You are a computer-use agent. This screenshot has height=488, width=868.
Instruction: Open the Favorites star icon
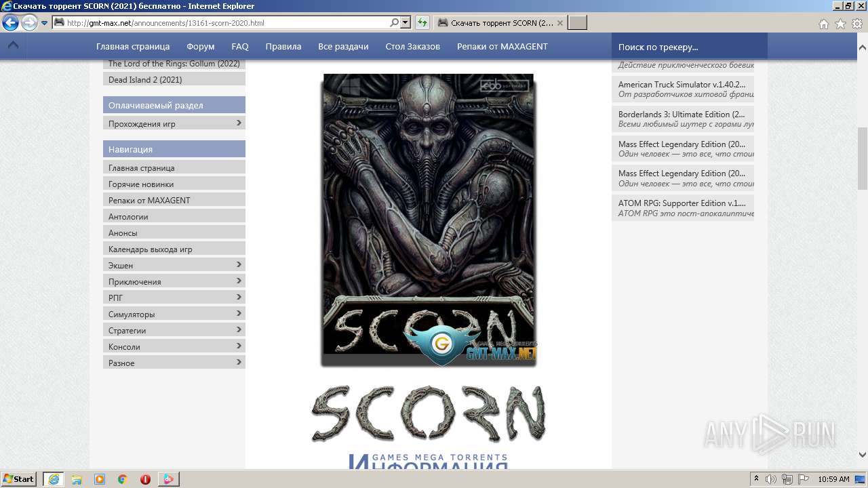[x=840, y=24]
